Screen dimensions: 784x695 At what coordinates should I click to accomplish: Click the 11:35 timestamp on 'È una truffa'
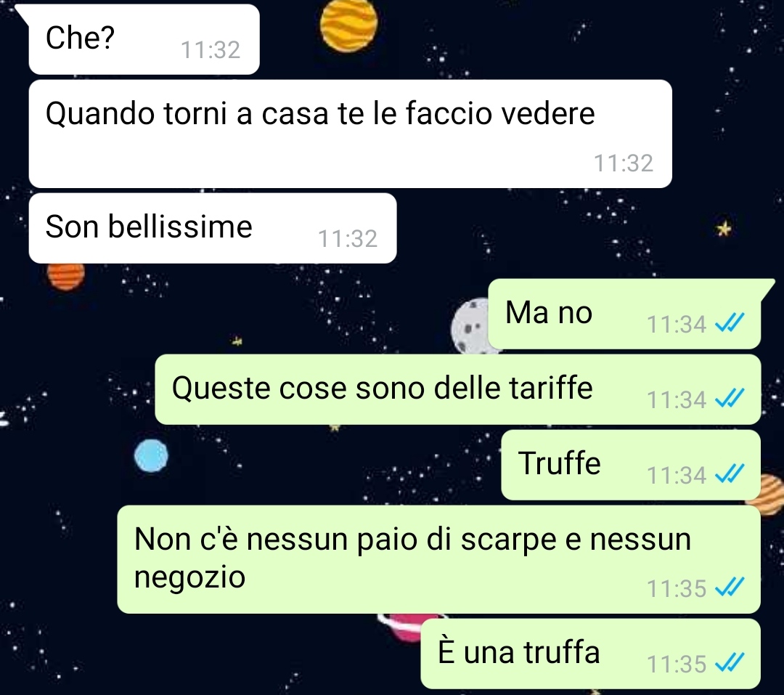(677, 664)
